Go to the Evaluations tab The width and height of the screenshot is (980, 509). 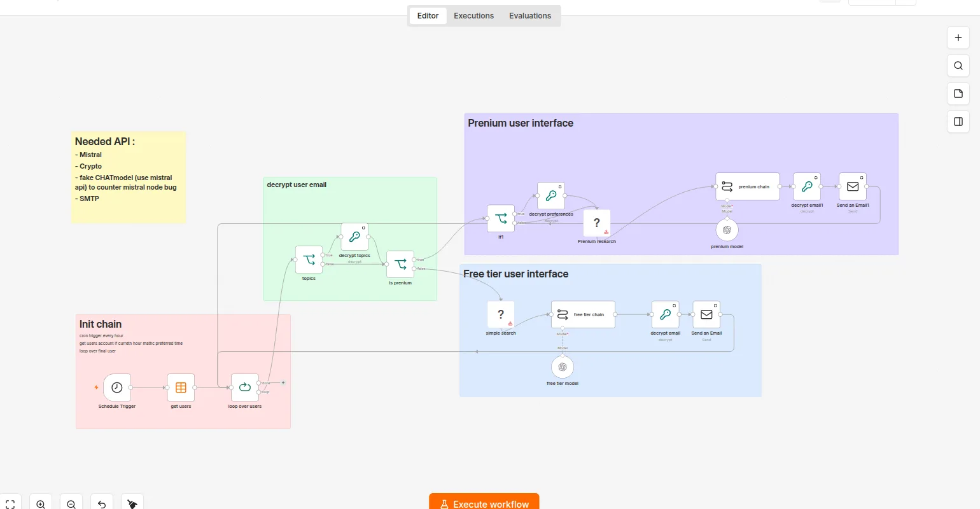530,16
